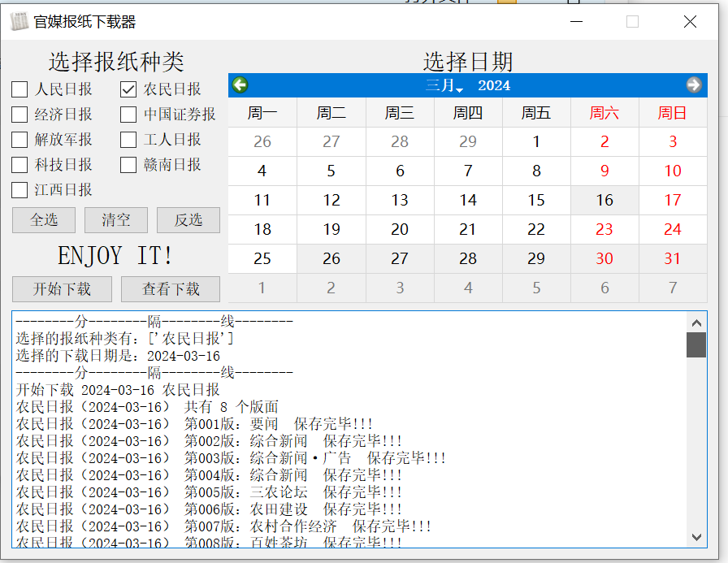Click the newspaper app icon in title bar
The width and height of the screenshot is (728, 563).
tap(19, 22)
